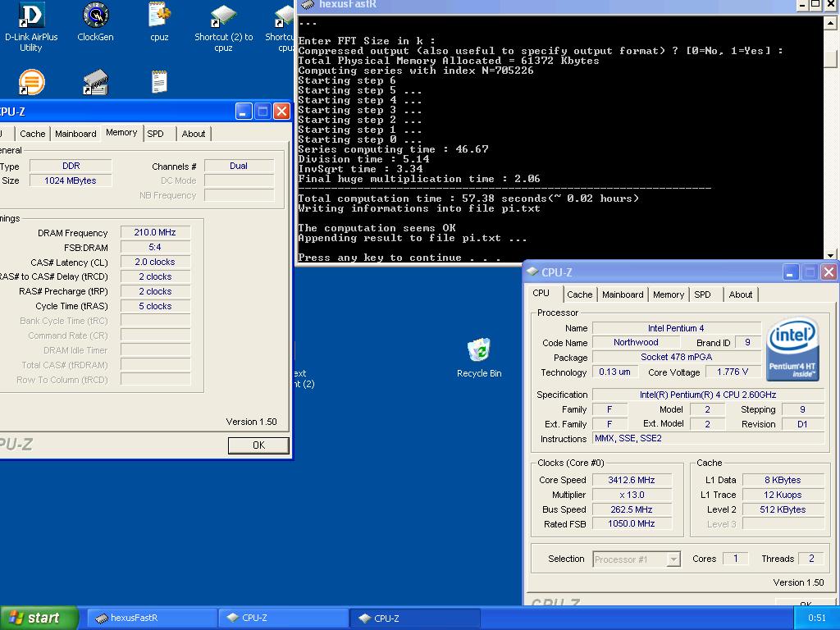840x630 pixels.
Task: Open Memory tab in right CPU-Z window
Action: point(668,294)
